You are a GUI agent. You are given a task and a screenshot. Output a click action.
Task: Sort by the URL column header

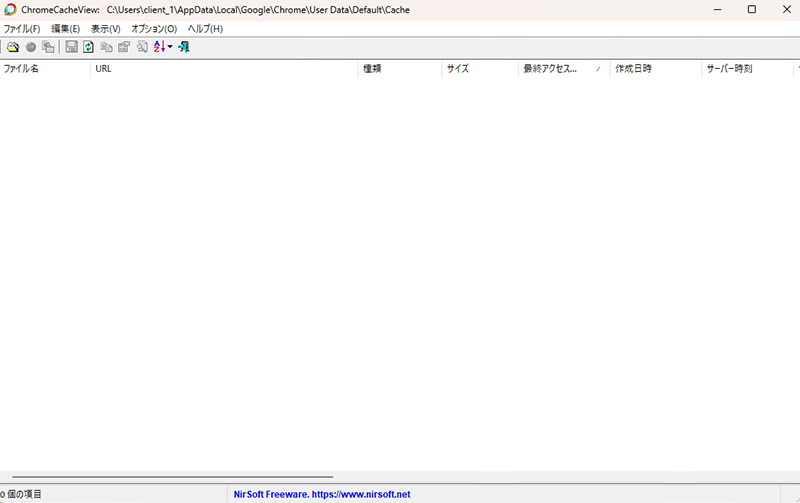[x=224, y=69]
